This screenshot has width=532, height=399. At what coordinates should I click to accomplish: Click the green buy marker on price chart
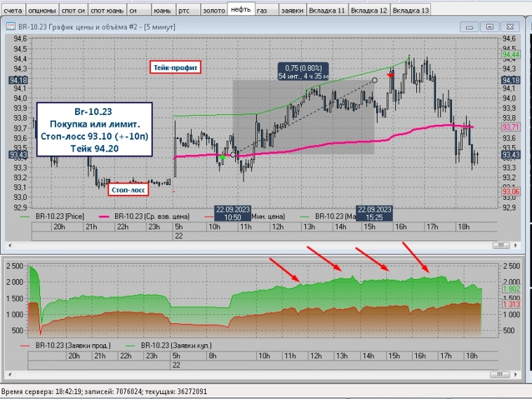222,158
